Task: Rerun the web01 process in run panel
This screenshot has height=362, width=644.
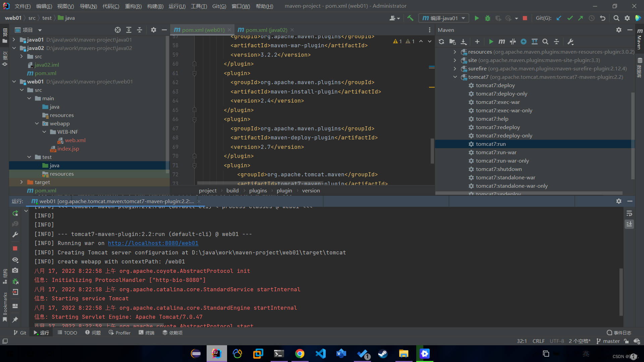Action: coord(15,214)
